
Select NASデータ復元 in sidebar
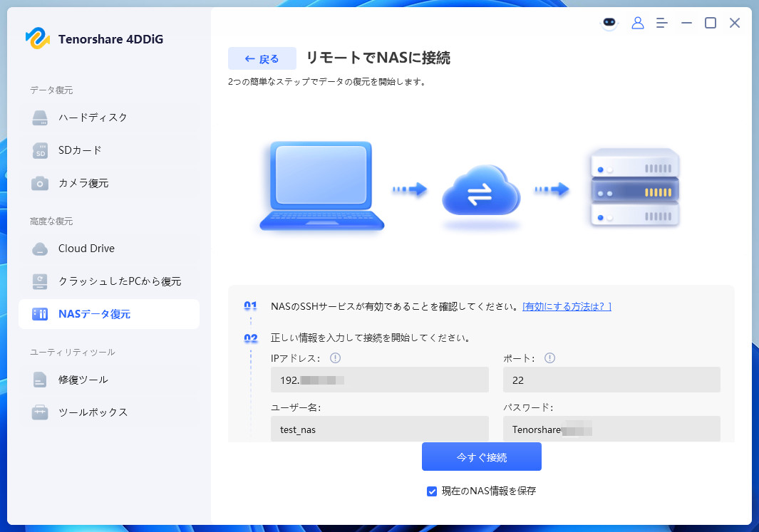point(109,314)
